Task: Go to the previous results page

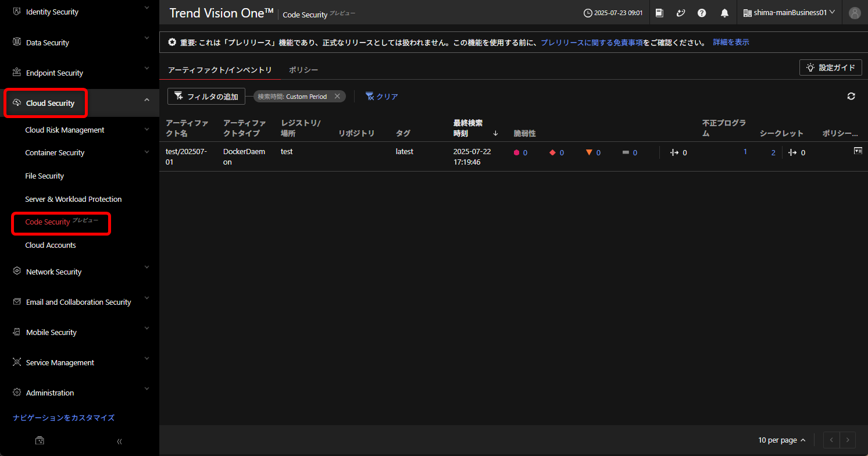Action: click(x=831, y=440)
